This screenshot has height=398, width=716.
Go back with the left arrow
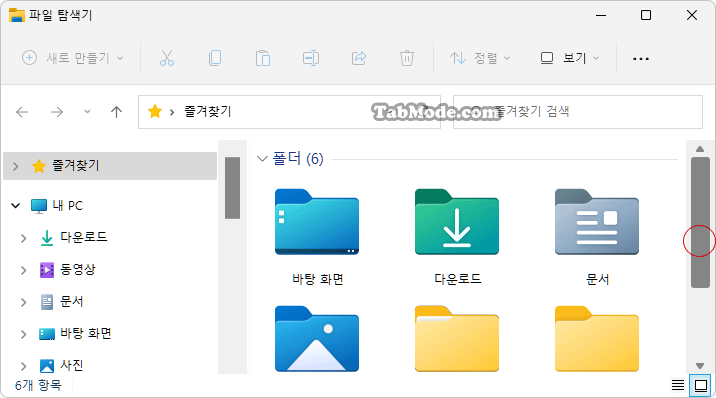click(22, 112)
